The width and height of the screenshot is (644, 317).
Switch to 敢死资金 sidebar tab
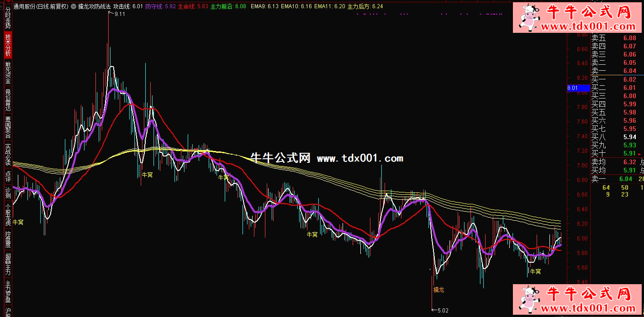[x=7, y=73]
